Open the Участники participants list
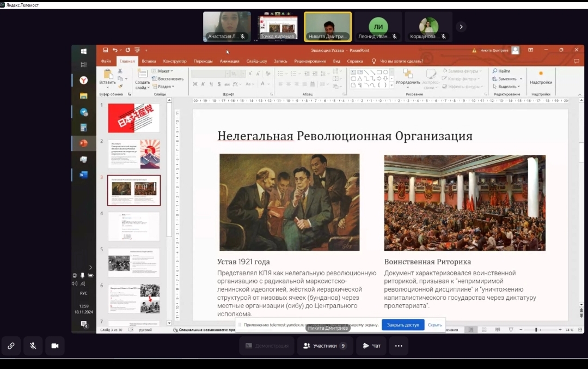The height and width of the screenshot is (369, 588). click(324, 346)
